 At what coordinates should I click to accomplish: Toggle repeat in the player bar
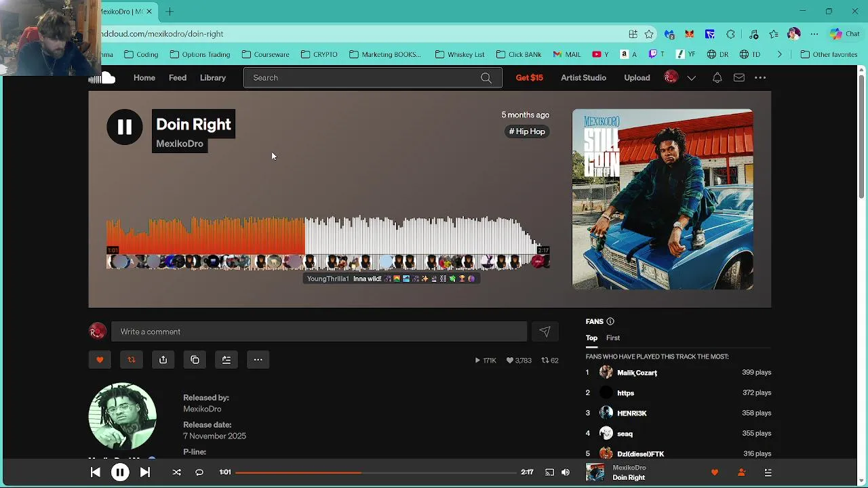coord(199,472)
